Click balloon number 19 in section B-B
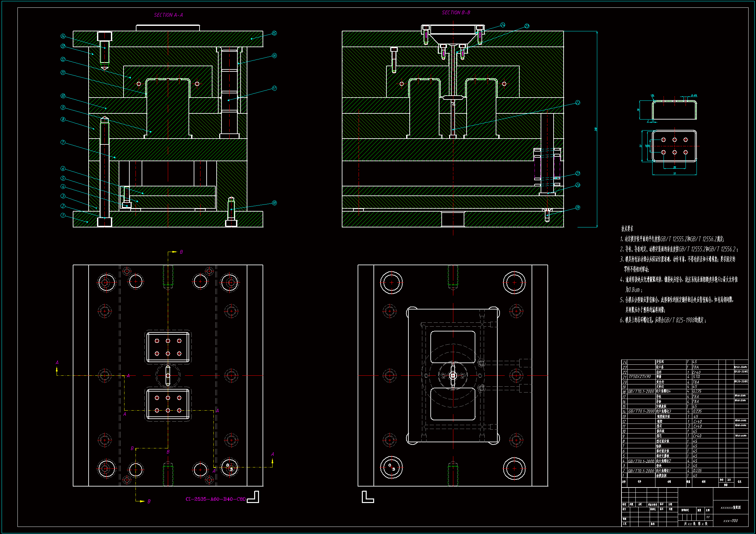 578,208
